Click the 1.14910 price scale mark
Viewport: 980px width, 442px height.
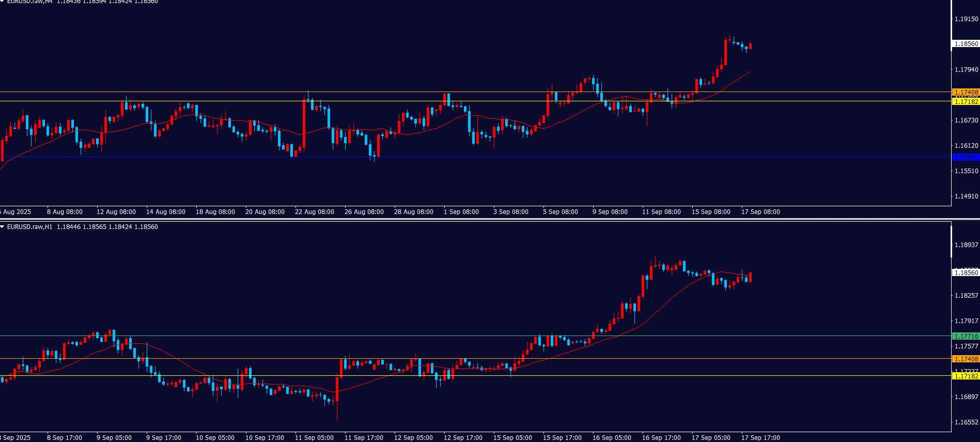pos(966,196)
